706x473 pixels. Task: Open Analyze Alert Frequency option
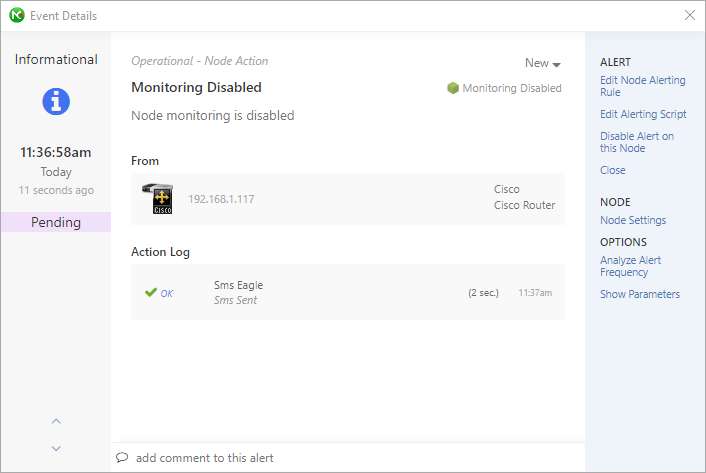click(x=630, y=266)
